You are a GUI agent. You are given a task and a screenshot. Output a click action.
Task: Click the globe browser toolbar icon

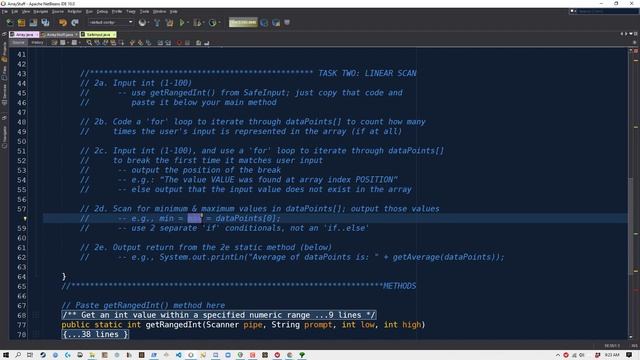(142, 23)
